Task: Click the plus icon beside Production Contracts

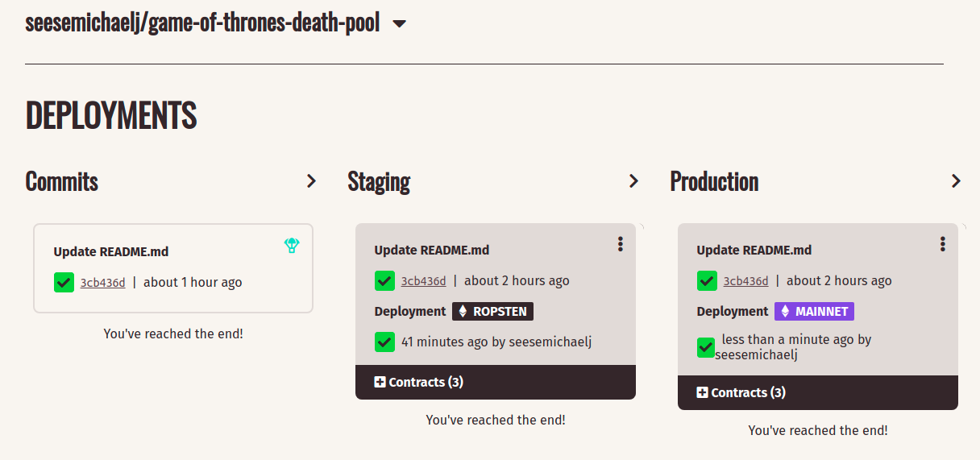Action: 703,392
